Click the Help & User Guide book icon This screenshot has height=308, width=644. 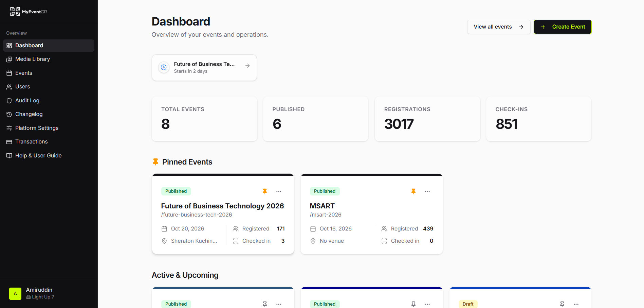click(9, 156)
